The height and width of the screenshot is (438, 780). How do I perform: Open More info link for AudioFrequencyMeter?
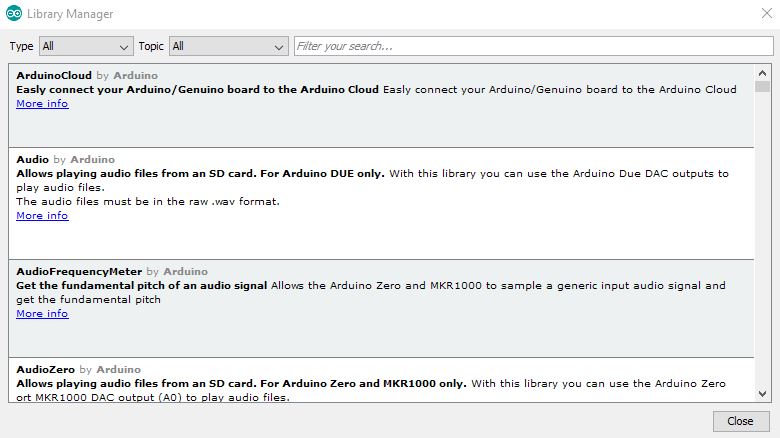42,314
